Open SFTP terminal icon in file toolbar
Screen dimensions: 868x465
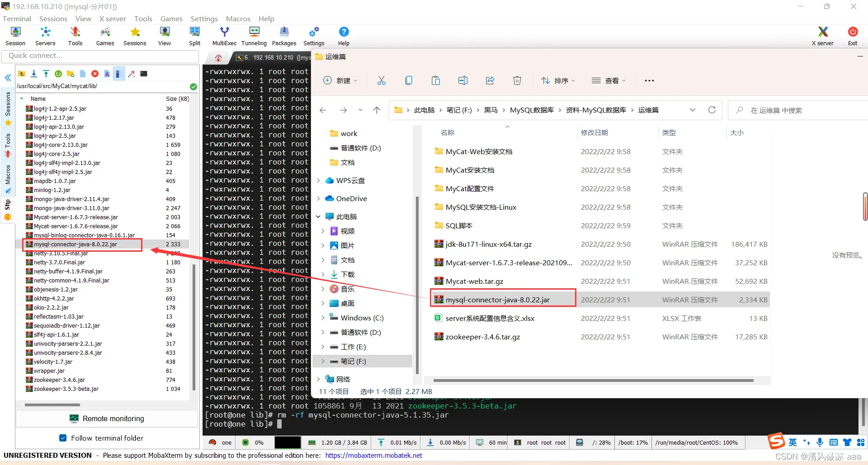[x=144, y=74]
